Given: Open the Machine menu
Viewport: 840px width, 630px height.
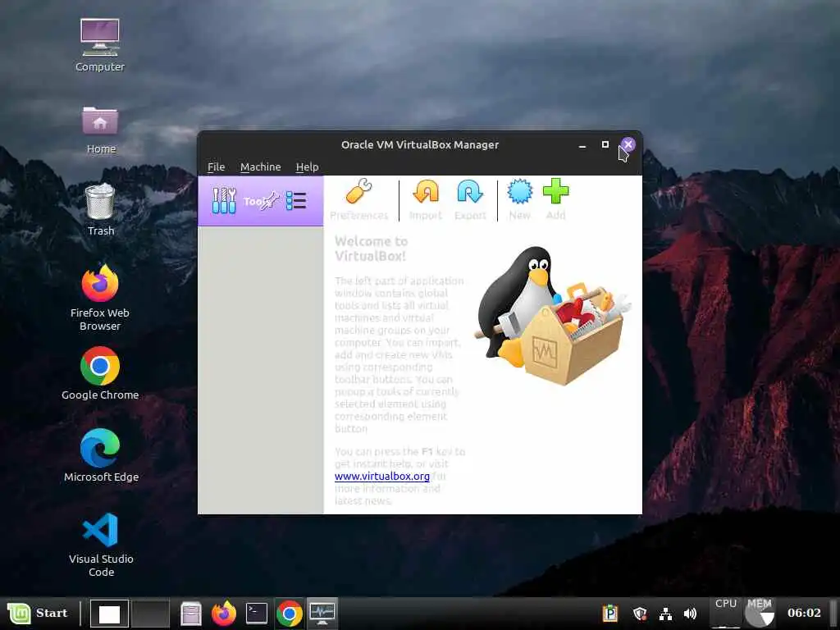Looking at the screenshot, I should (x=260, y=167).
